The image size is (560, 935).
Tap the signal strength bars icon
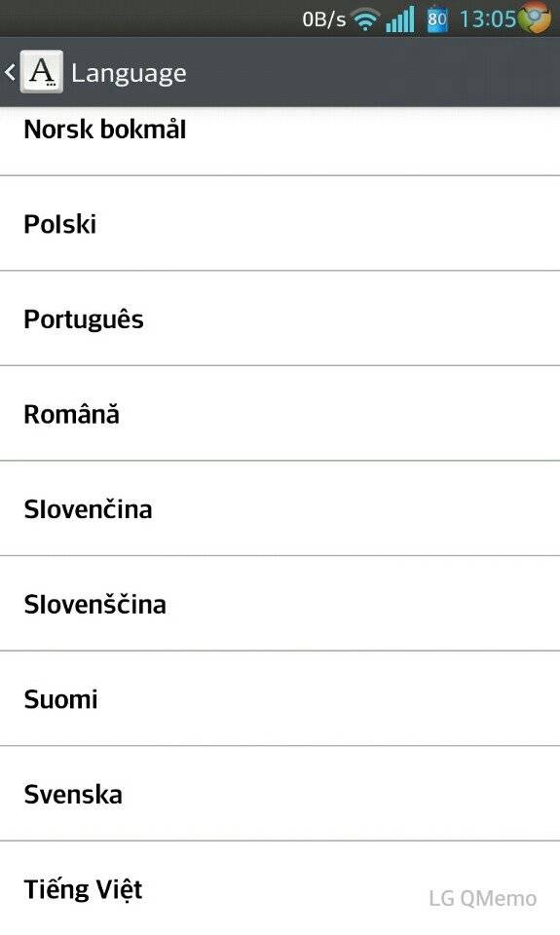coord(400,19)
